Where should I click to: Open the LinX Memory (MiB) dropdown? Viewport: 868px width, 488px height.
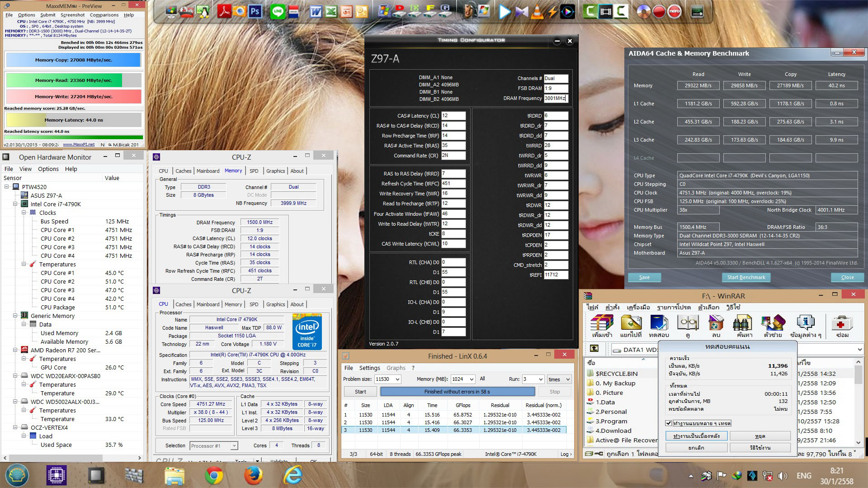point(471,379)
